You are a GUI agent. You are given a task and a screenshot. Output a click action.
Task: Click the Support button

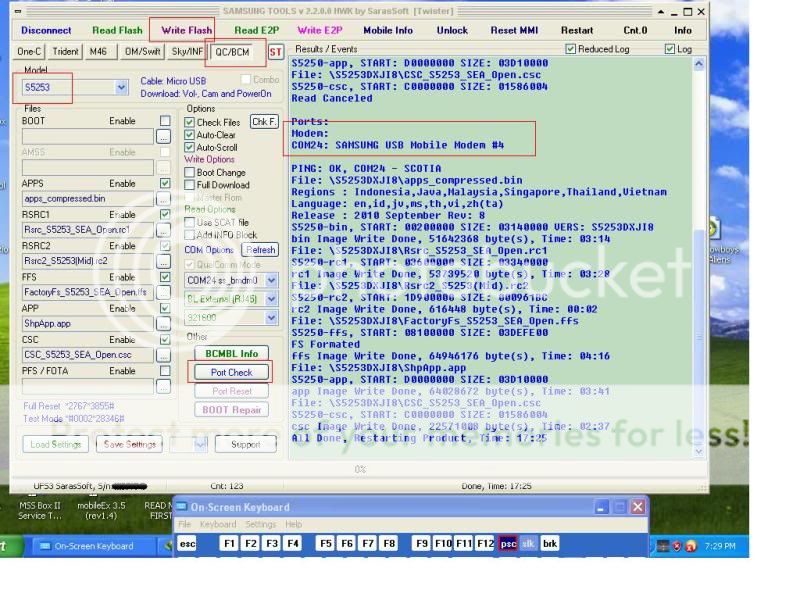tap(246, 444)
